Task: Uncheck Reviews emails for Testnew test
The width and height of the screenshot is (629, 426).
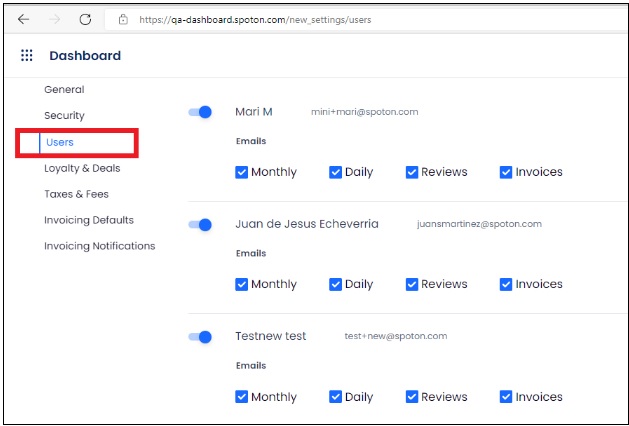Action: point(412,397)
